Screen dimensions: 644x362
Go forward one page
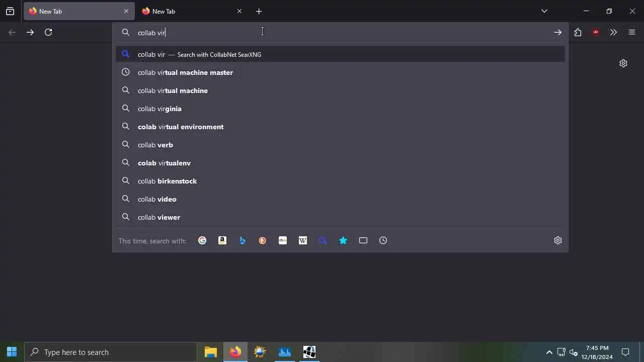point(30,32)
